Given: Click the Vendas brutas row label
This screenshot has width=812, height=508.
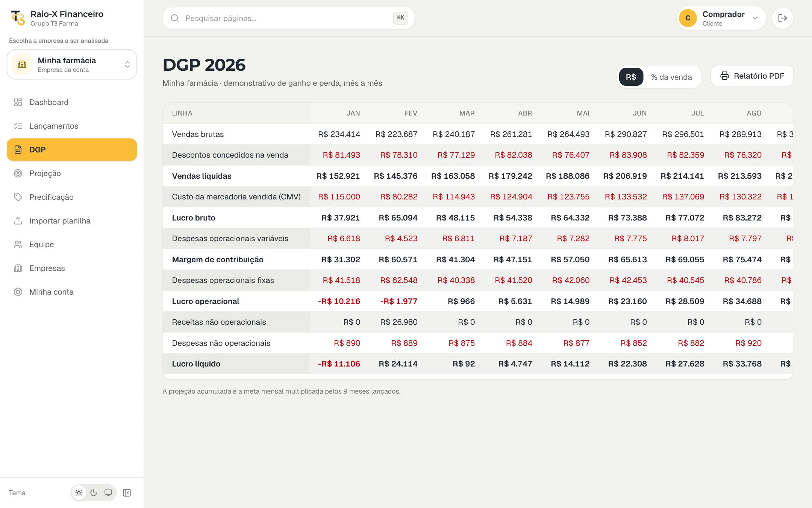Looking at the screenshot, I should pos(198,134).
